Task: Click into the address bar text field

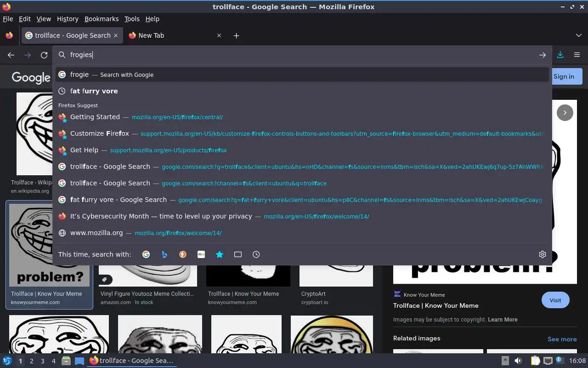Action: coord(303,55)
